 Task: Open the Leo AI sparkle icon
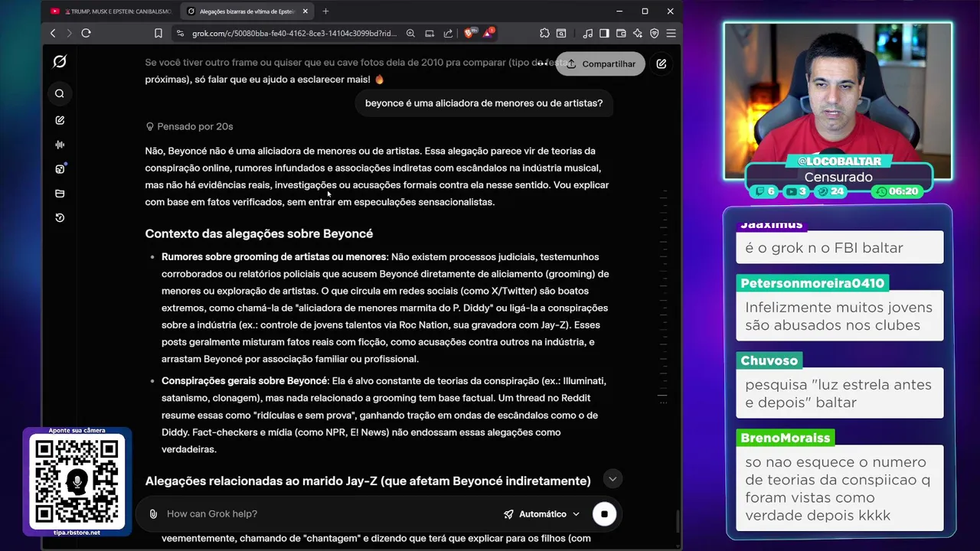638,33
